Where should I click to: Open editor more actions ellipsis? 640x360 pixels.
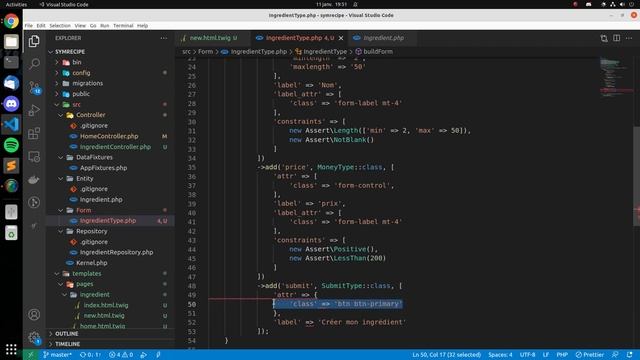click(629, 38)
